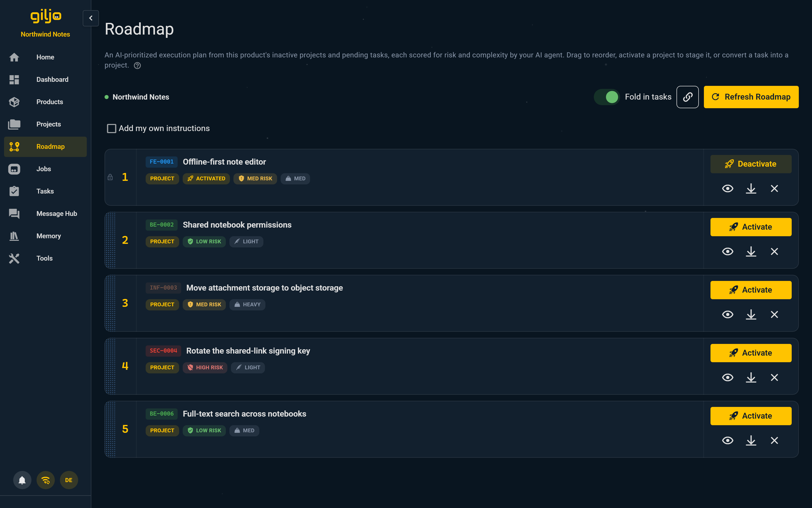Click the BE-0002 ID badge
The height and width of the screenshot is (508, 812).
coord(161,225)
